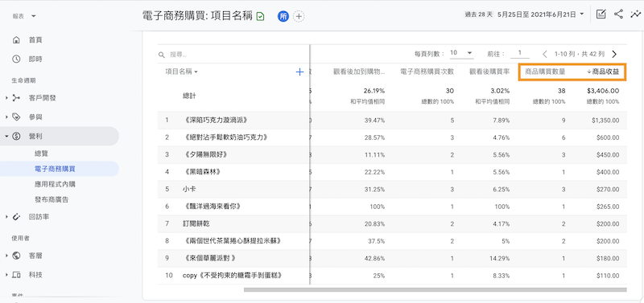Sort by 商品購買數量 column header
644x303 pixels.
[x=546, y=72]
